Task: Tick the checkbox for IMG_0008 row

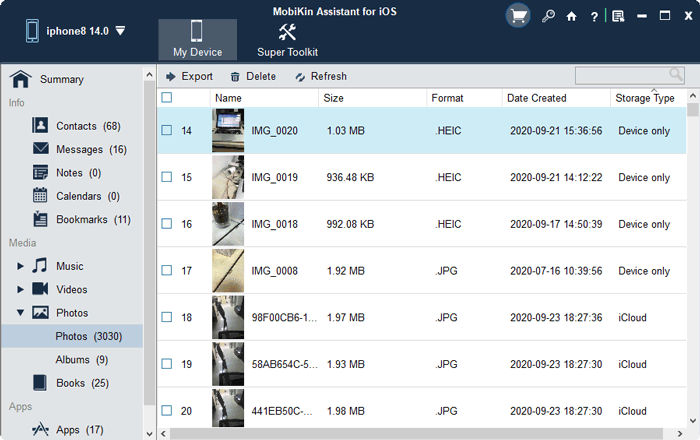Action: click(x=167, y=271)
